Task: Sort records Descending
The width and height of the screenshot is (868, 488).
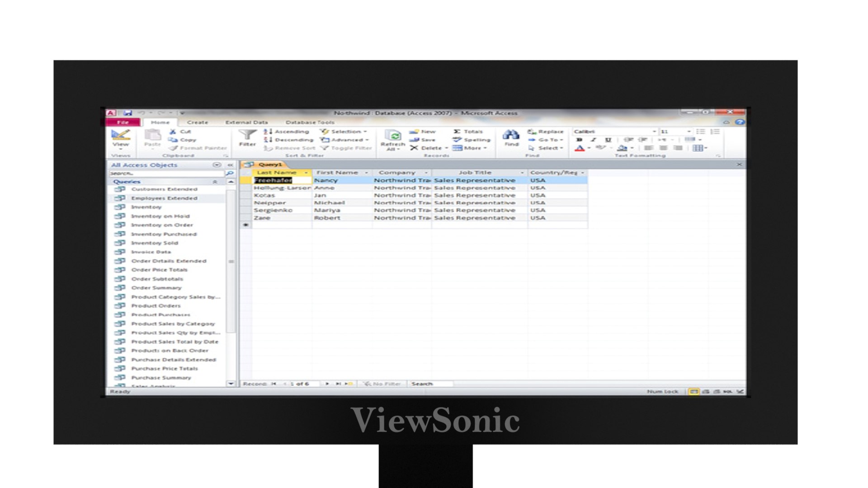Action: pyautogui.click(x=288, y=140)
